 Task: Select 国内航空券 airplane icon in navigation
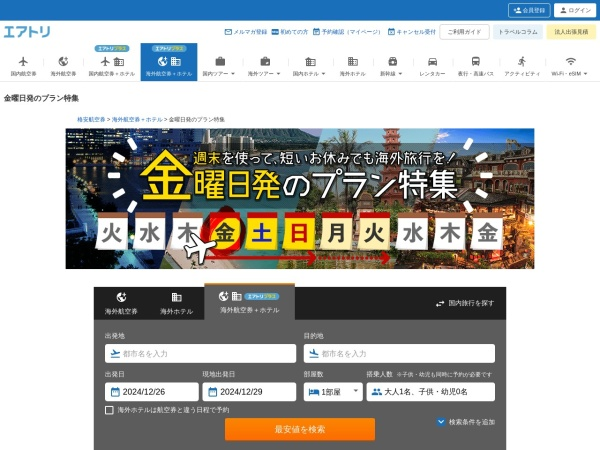pyautogui.click(x=23, y=61)
